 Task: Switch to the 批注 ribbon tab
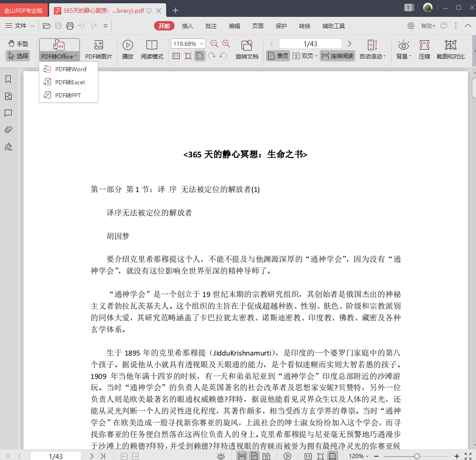pyautogui.click(x=211, y=26)
